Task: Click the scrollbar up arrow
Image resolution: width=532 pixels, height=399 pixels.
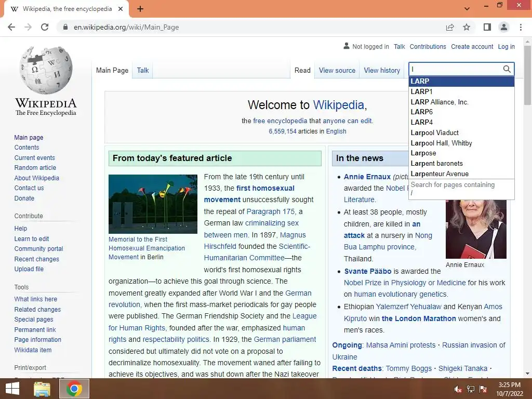Action: coord(528,42)
